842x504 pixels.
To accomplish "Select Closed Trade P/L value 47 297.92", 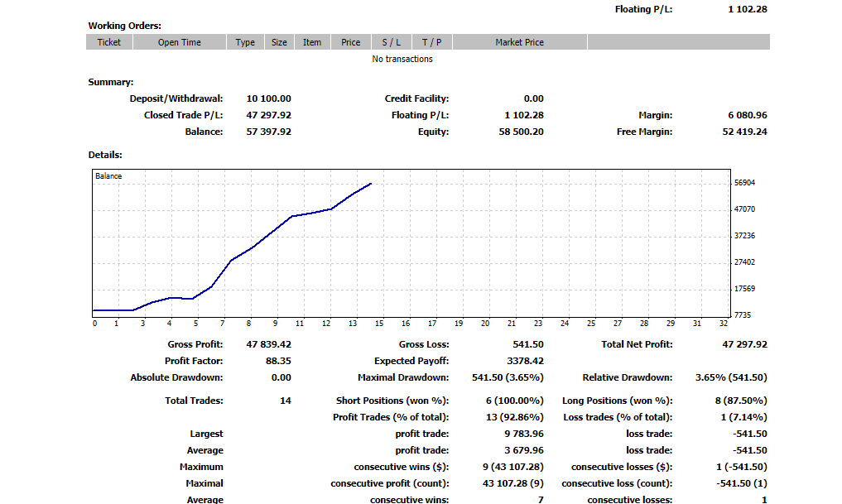I will [x=268, y=115].
